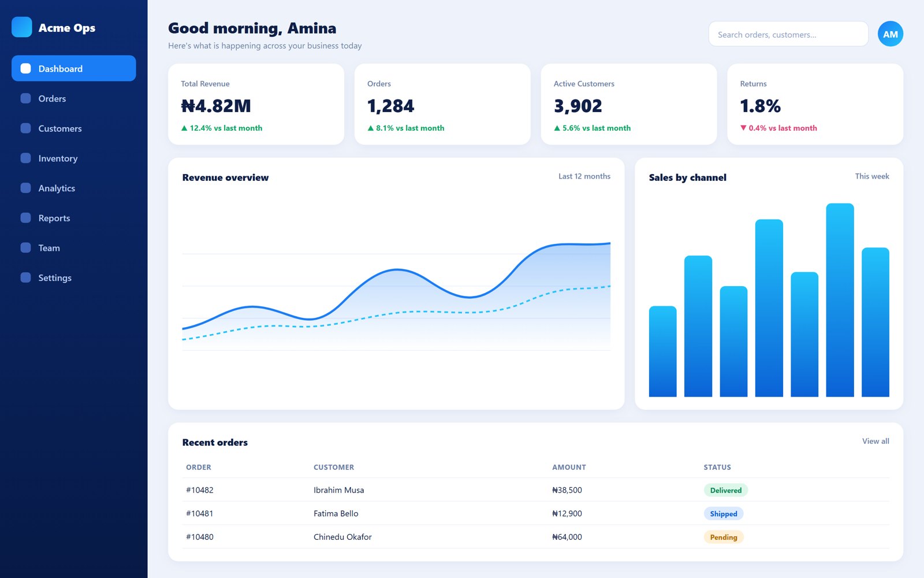Click the tallest bar in Sales by channel
Screen dimensions: 924x578
point(840,300)
